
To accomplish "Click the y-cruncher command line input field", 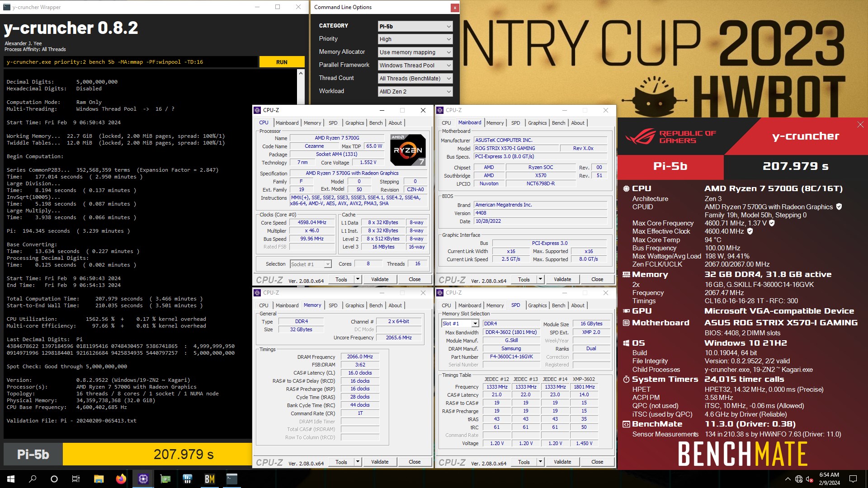I will point(131,62).
